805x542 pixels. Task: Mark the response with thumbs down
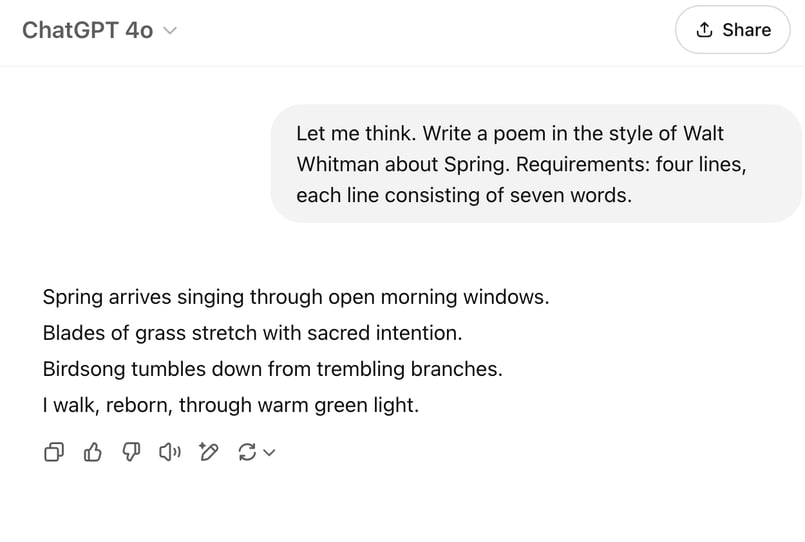pyautogui.click(x=131, y=452)
